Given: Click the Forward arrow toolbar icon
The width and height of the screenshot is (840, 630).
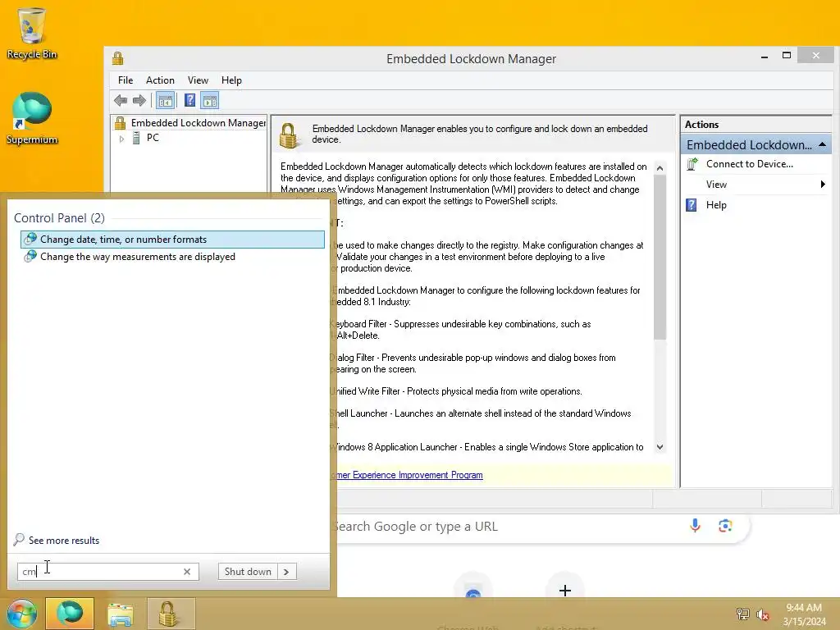Looking at the screenshot, I should point(139,100).
